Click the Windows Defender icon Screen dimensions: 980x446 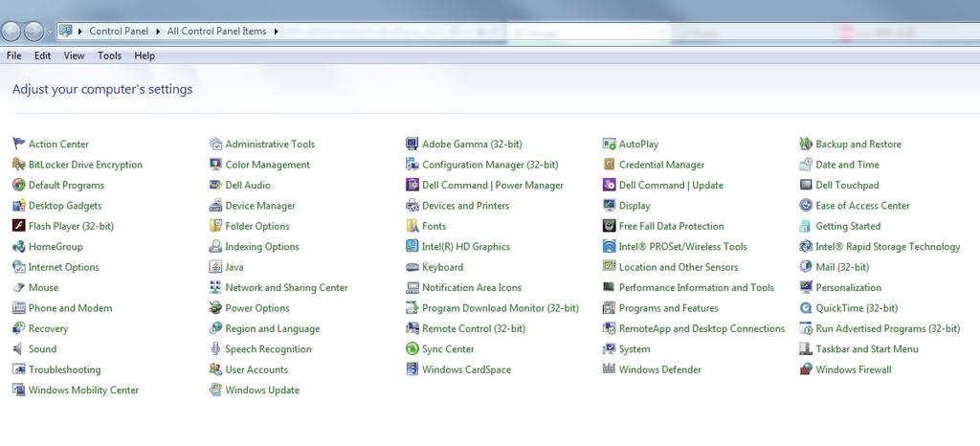(609, 369)
